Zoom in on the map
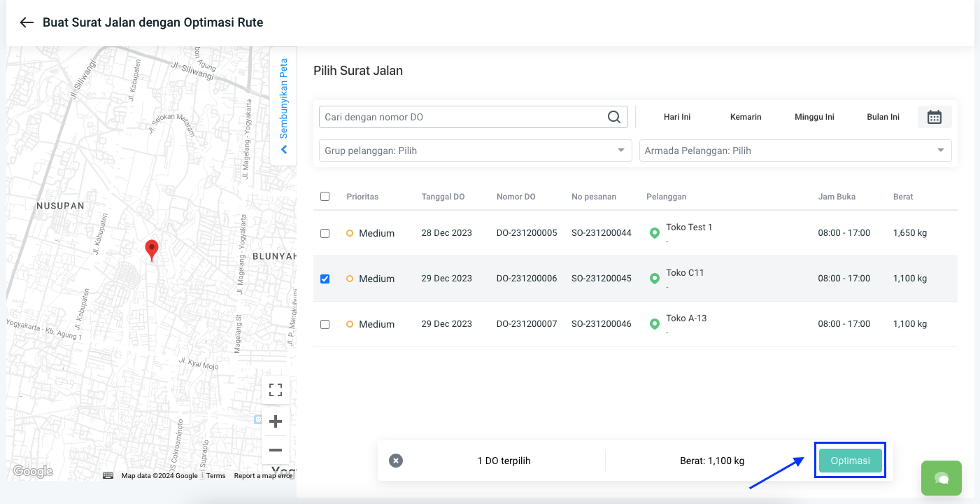Viewport: 980px width, 504px height. [x=276, y=421]
